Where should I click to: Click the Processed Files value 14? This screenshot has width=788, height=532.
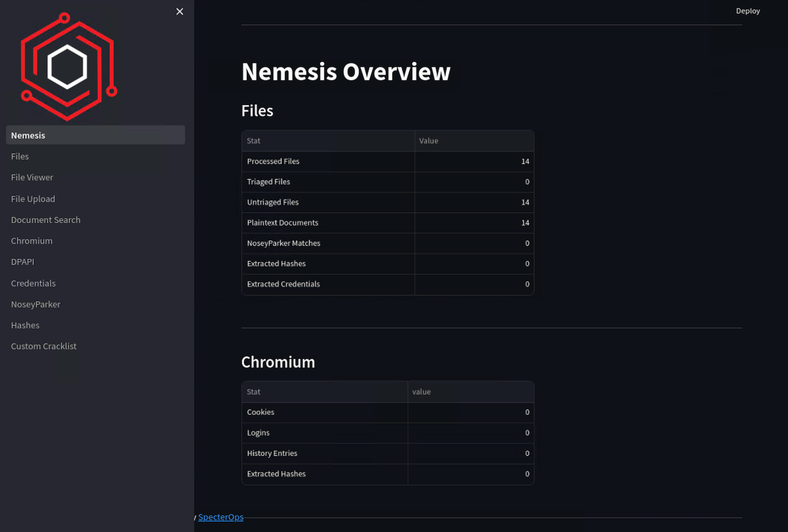tap(474, 161)
